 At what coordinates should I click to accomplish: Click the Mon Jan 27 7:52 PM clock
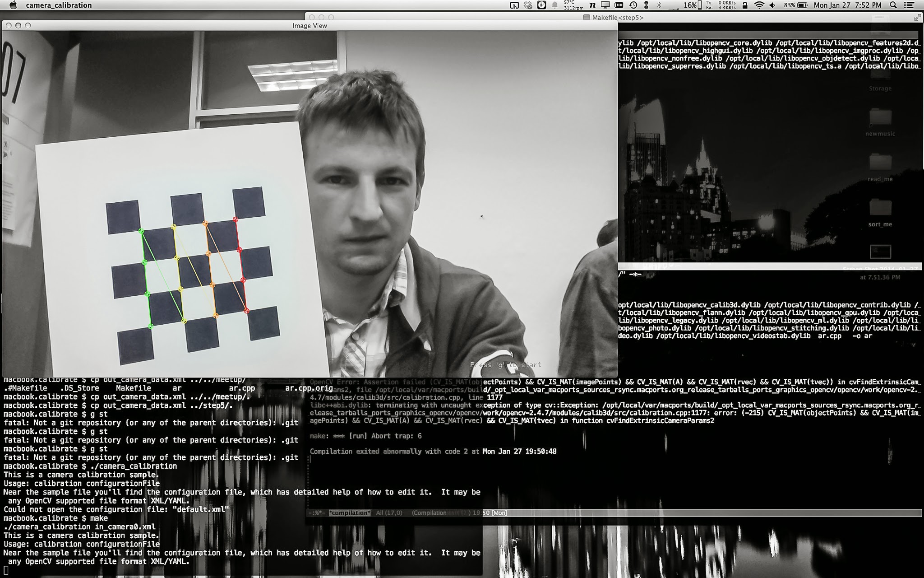[847, 5]
